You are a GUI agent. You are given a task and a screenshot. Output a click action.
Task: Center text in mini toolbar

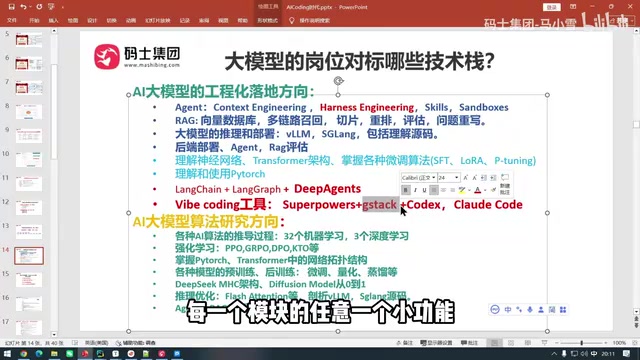443,190
